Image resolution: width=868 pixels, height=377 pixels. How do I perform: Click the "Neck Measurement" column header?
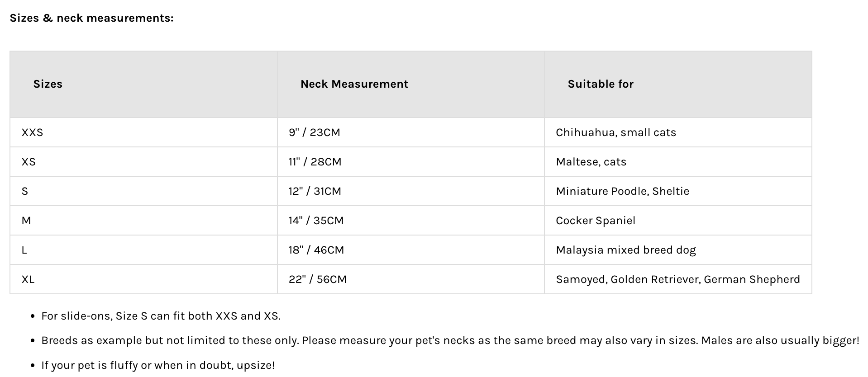[x=354, y=84]
